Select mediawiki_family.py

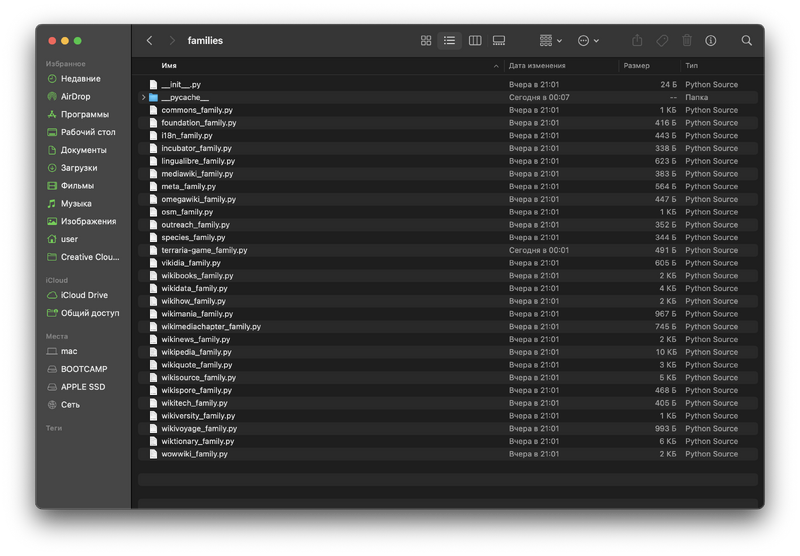[448, 174]
